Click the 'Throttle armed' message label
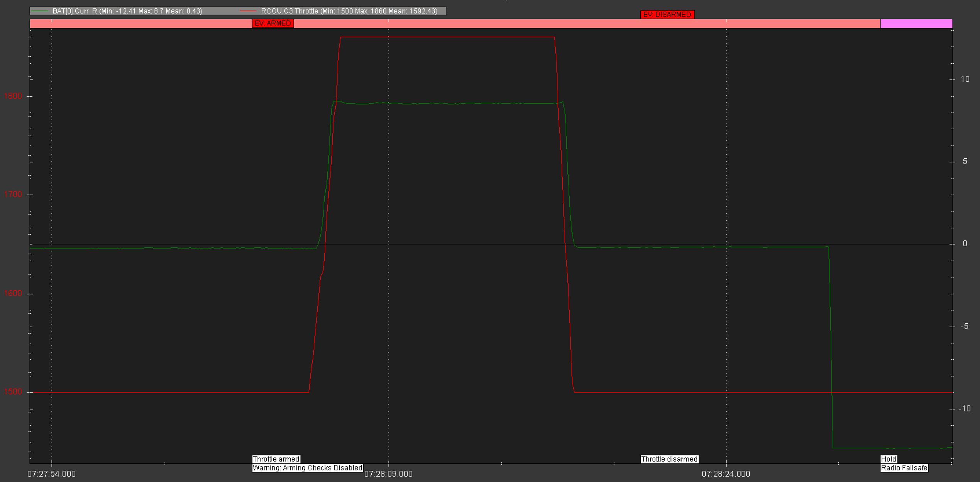 click(x=276, y=459)
